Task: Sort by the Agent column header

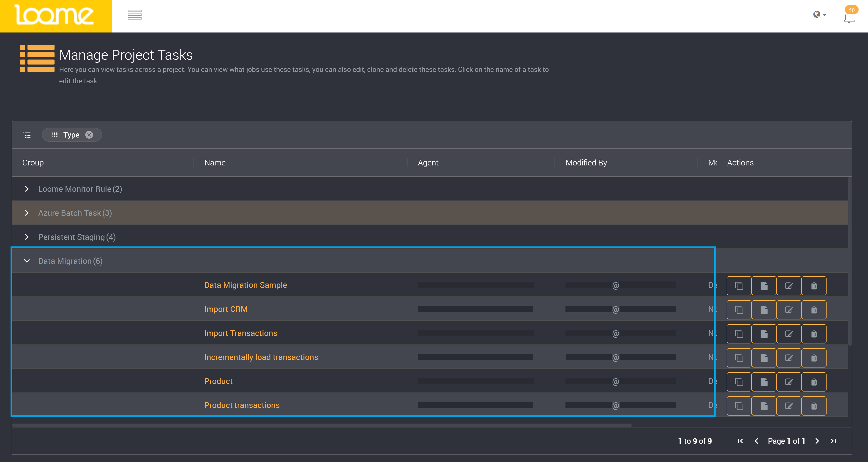Action: pos(428,163)
